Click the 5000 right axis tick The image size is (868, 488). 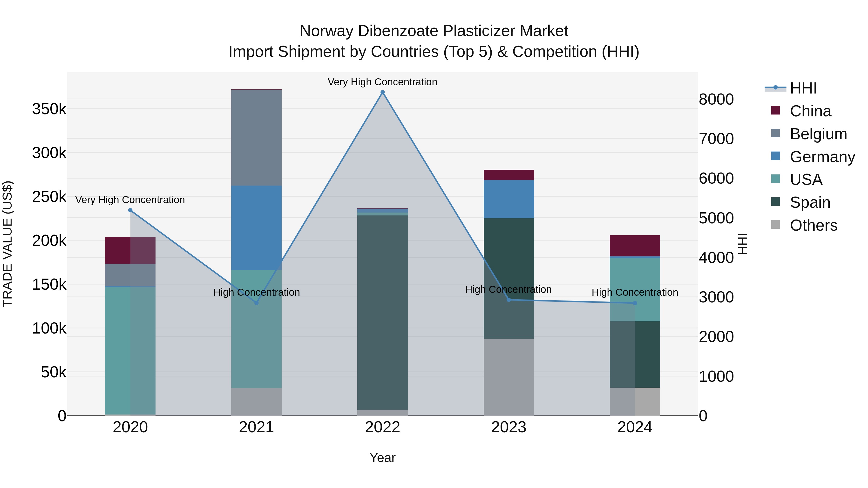click(716, 218)
